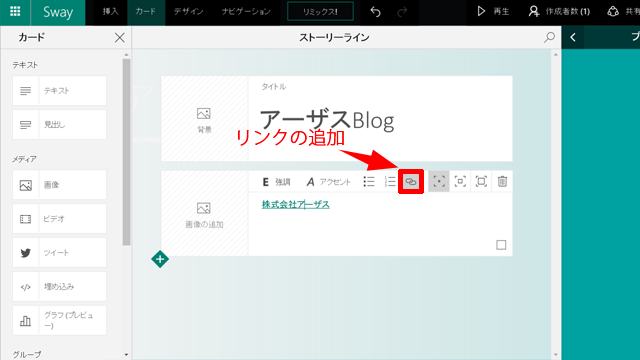This screenshot has height=360, width=640.
Task: Click the メディア section label
Action: pos(24,159)
